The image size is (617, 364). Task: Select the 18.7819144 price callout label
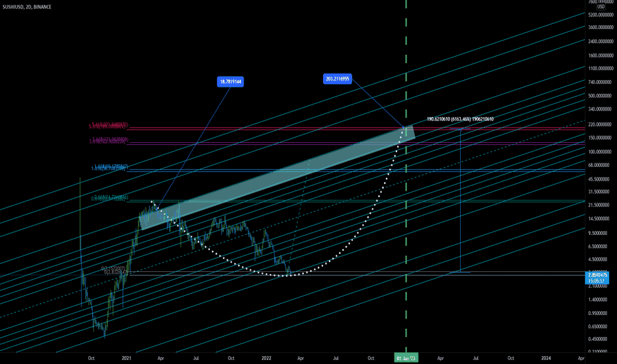230,82
